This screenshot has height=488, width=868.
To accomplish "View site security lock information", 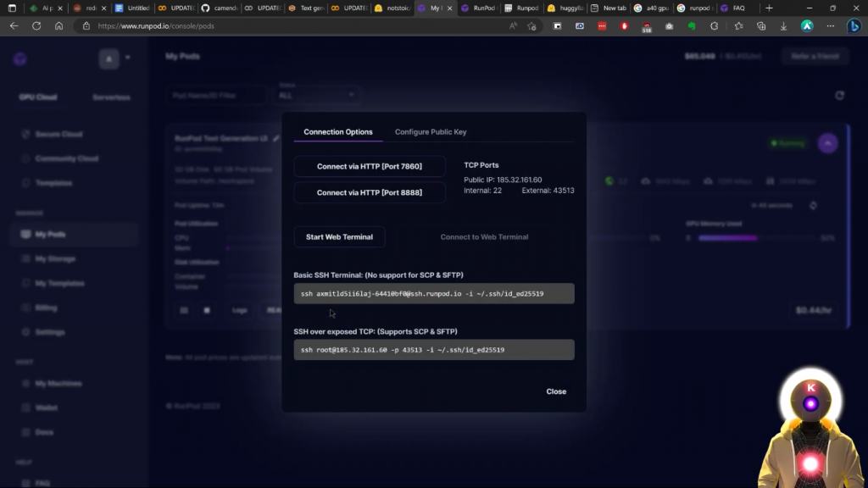I will 86,26.
